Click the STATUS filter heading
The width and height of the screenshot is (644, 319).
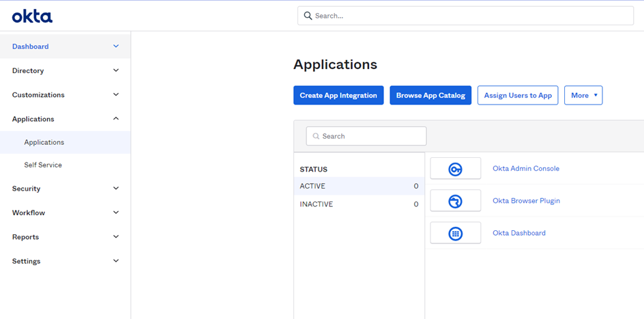coord(313,169)
